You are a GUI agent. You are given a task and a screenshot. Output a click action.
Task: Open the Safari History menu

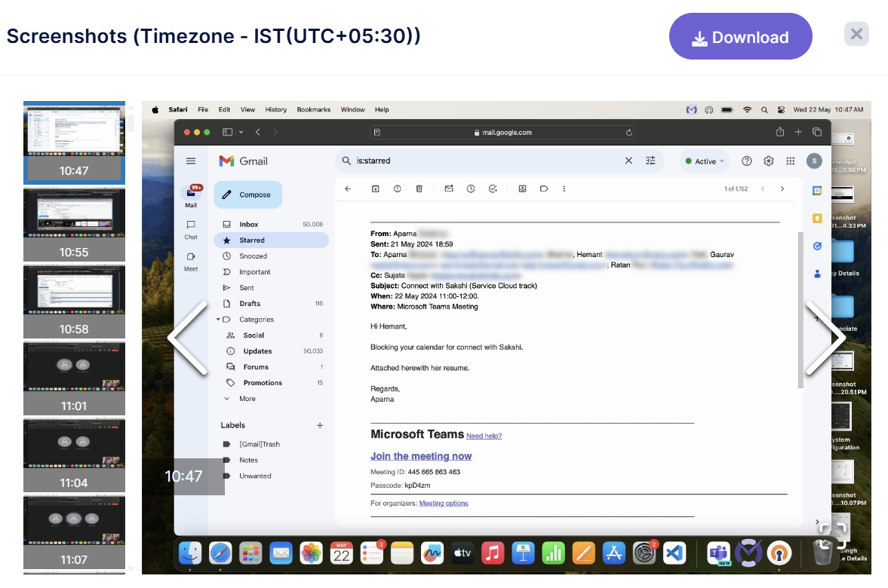(276, 110)
